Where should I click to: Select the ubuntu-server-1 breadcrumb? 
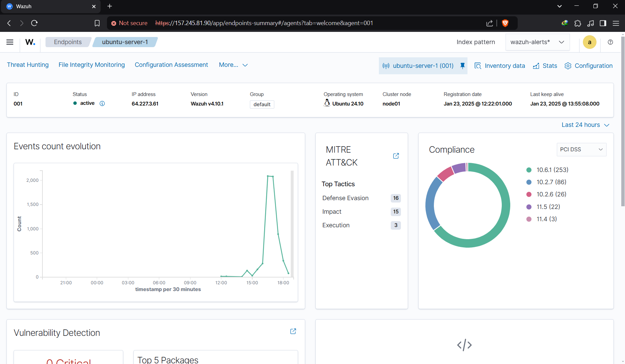click(125, 42)
